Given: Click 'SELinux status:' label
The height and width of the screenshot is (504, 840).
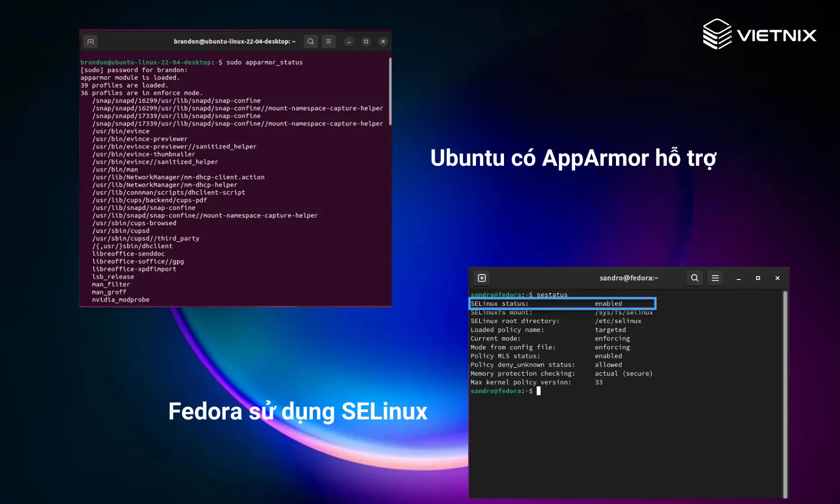Looking at the screenshot, I should [500, 304].
